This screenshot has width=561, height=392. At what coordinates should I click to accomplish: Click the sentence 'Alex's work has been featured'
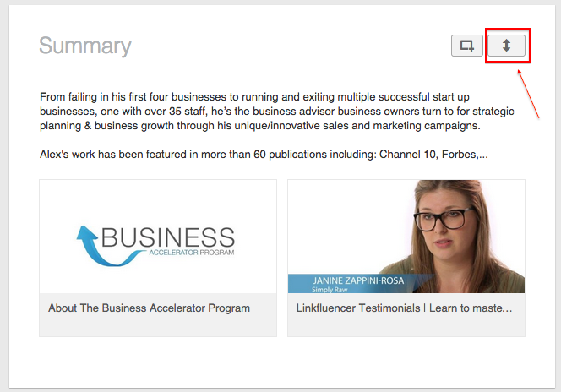point(264,154)
